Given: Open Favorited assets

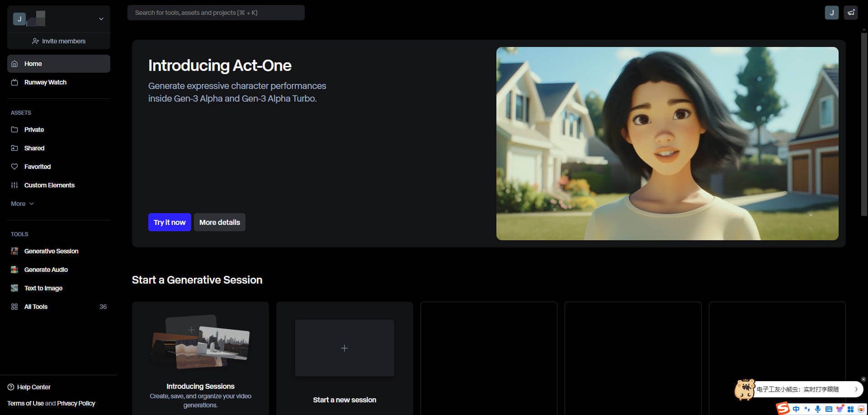Looking at the screenshot, I should [x=59, y=167].
